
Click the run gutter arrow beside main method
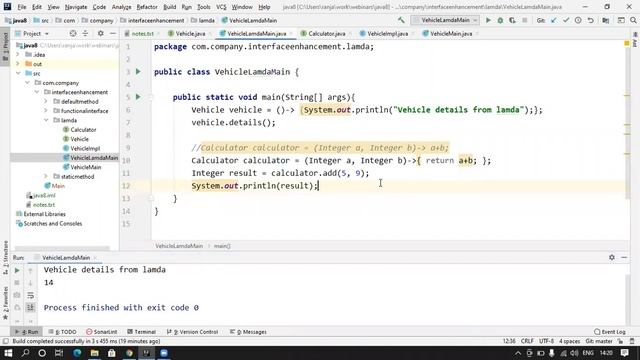[138, 97]
